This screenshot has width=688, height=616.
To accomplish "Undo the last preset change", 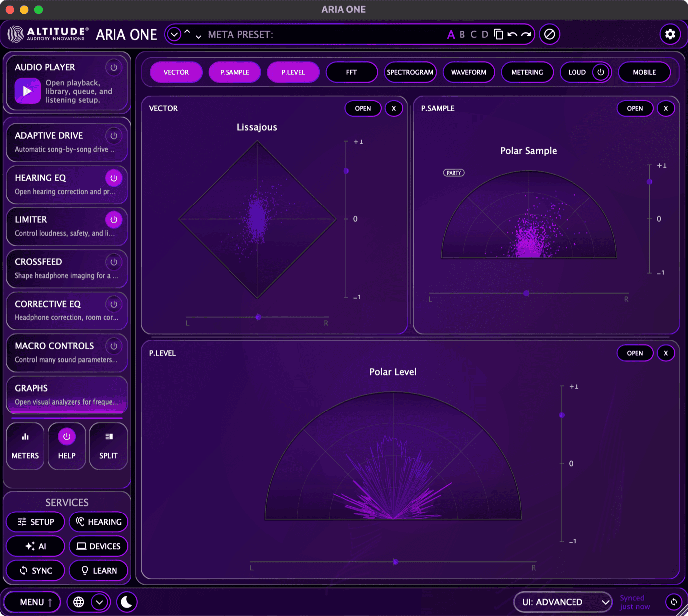I will point(512,34).
